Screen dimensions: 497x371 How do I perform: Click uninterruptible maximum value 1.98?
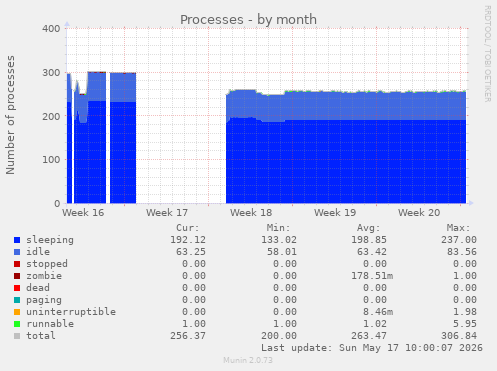coord(465,312)
